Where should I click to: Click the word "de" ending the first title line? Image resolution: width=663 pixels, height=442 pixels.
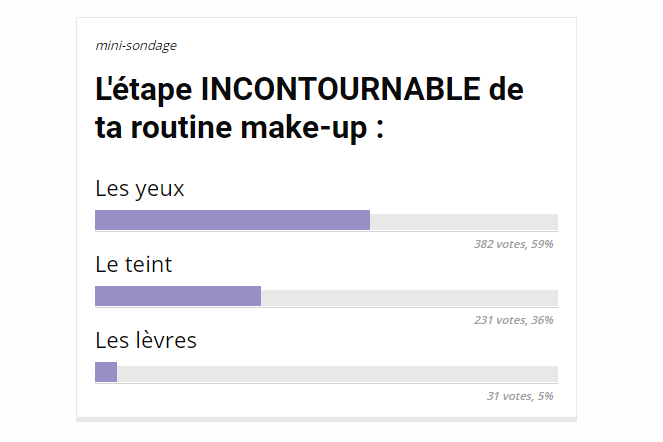click(507, 91)
